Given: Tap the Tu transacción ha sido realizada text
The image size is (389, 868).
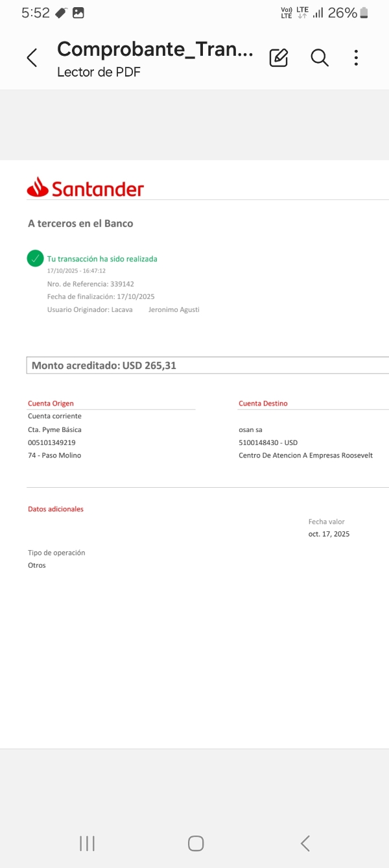Looking at the screenshot, I should (x=102, y=259).
